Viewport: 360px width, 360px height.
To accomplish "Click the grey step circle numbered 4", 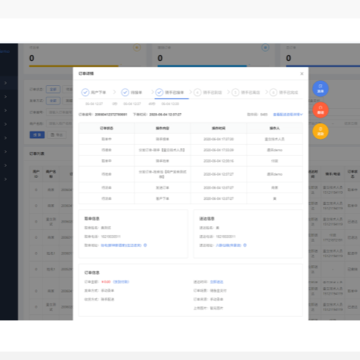I will tap(197, 92).
